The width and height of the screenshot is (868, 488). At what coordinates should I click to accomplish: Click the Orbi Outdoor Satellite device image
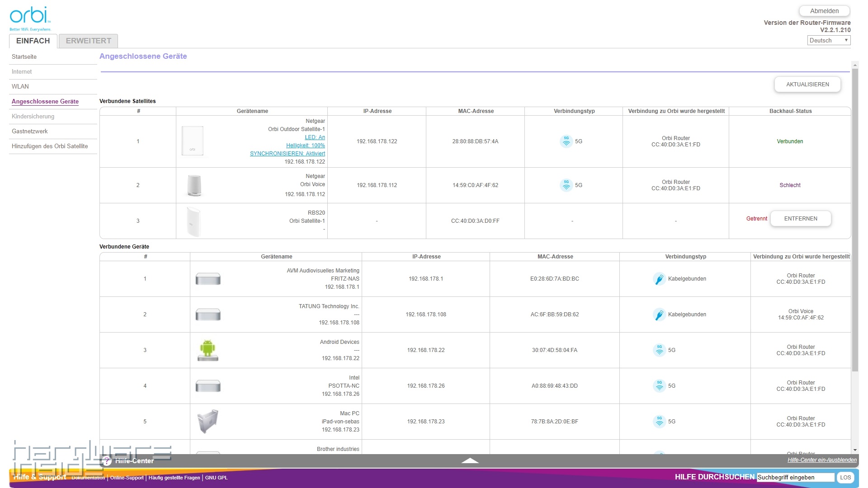193,141
